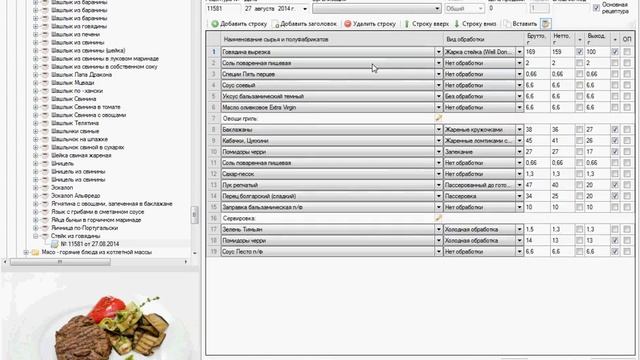Click the dish icon of 'Шашлык из печени'

(x=45, y=34)
